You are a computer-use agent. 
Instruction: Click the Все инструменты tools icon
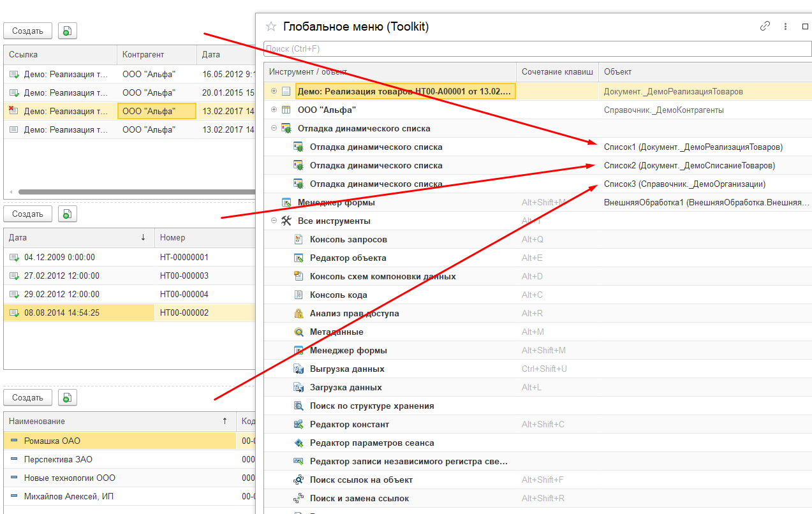pyautogui.click(x=286, y=221)
